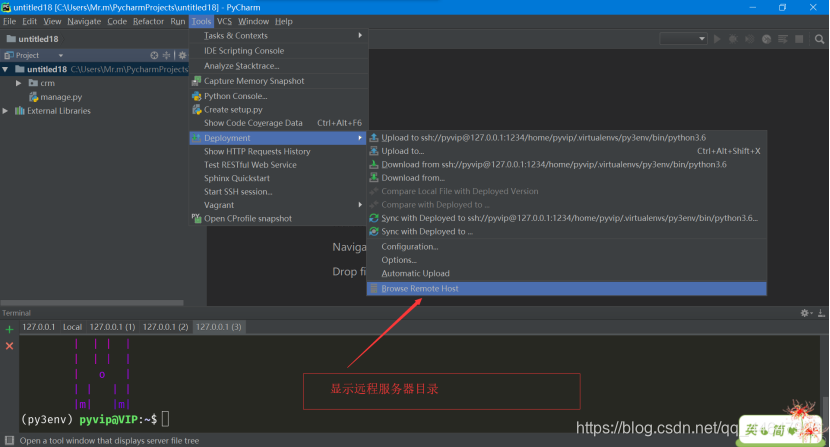Select Browse Remote Host menu entry
Screen dimensions: 830x447
coord(566,289)
